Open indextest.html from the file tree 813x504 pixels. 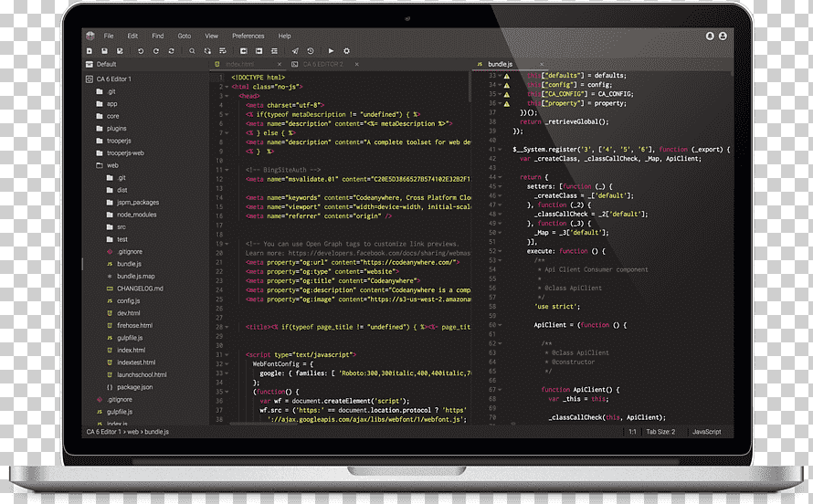coord(136,362)
